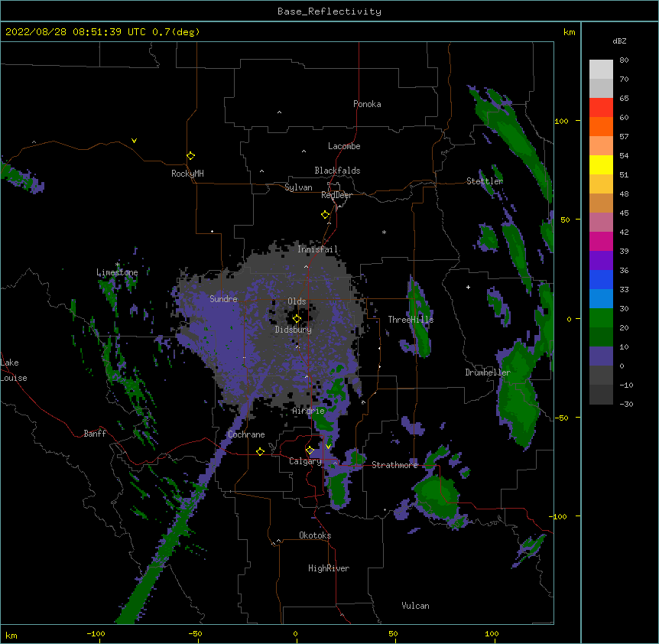The height and width of the screenshot is (644, 659).
Task: Click the purple 10 dBZ legend swatch
Action: (601, 356)
